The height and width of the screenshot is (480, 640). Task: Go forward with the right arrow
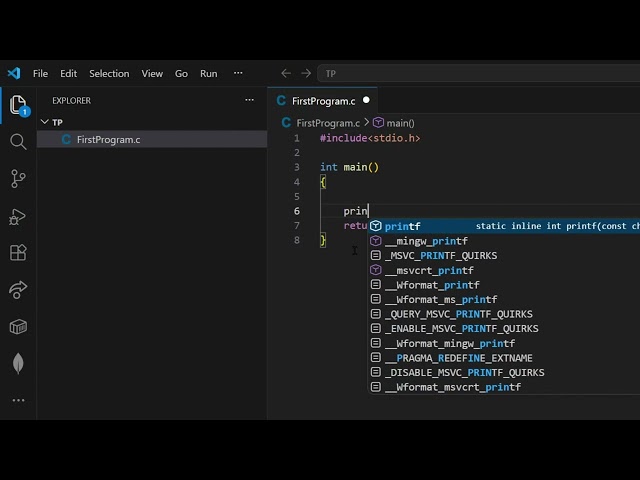[306, 73]
